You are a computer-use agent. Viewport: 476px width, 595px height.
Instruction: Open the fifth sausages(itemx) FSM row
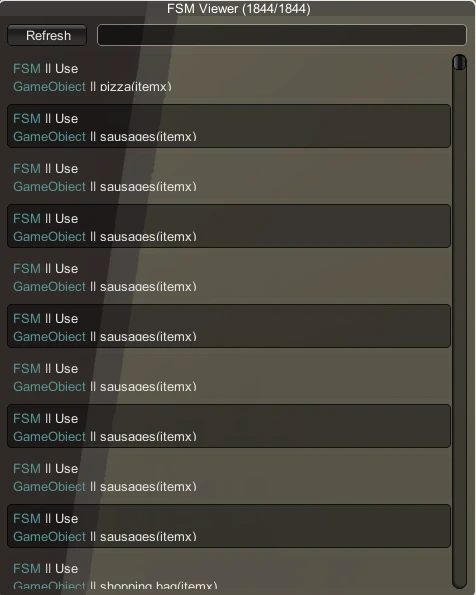click(229, 326)
